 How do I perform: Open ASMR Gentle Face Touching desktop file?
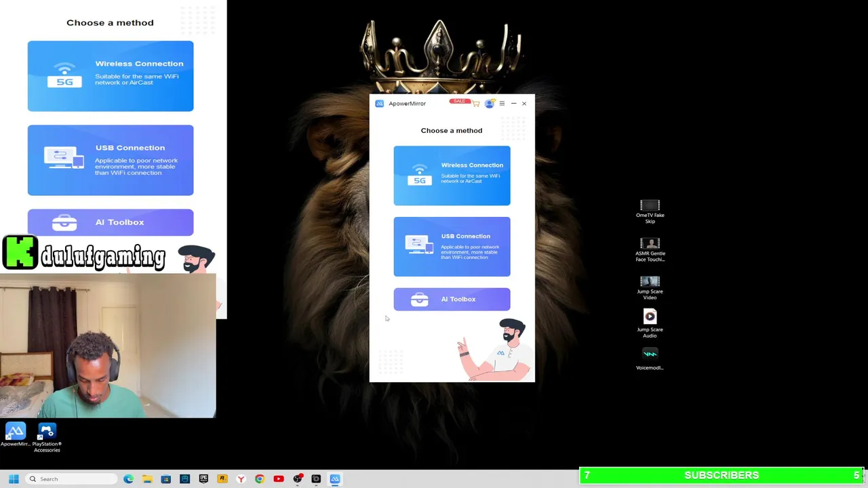point(650,250)
